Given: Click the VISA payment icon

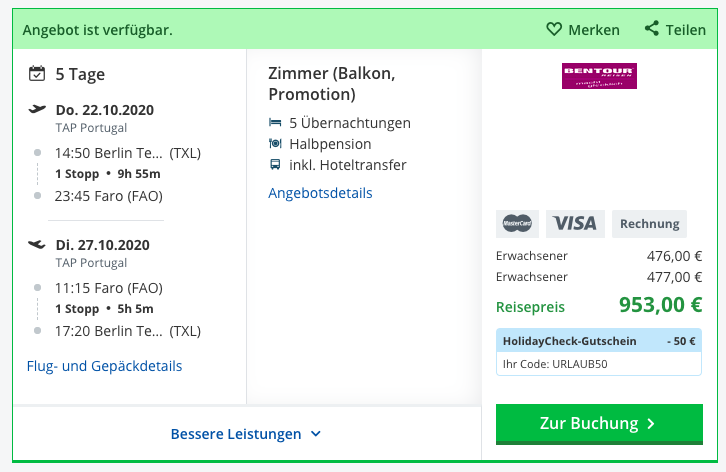Looking at the screenshot, I should click(x=575, y=224).
